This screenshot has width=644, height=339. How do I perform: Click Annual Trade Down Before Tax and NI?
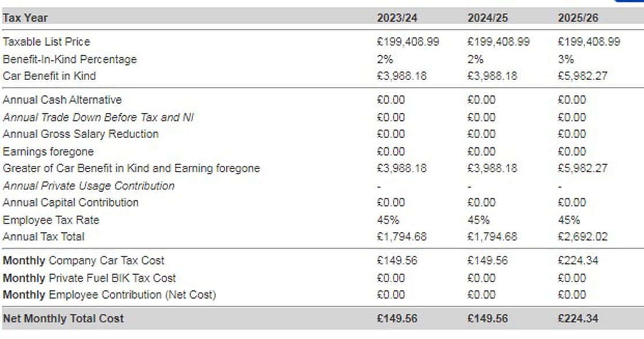coord(98,118)
